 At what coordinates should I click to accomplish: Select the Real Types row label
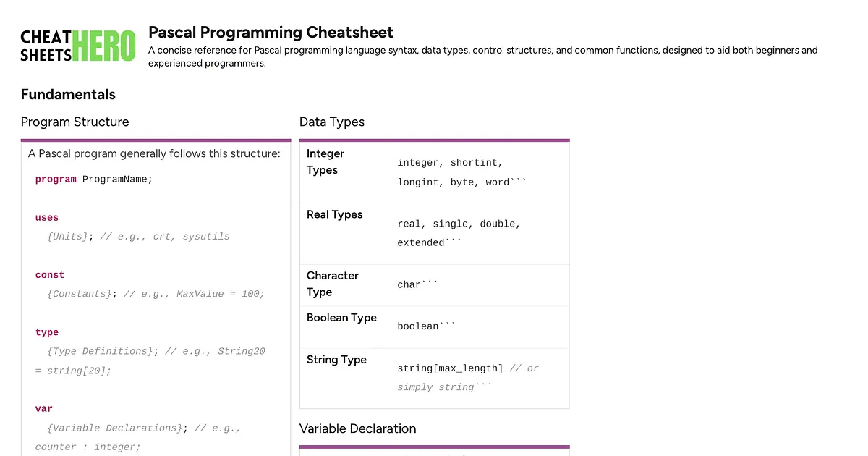click(x=334, y=214)
